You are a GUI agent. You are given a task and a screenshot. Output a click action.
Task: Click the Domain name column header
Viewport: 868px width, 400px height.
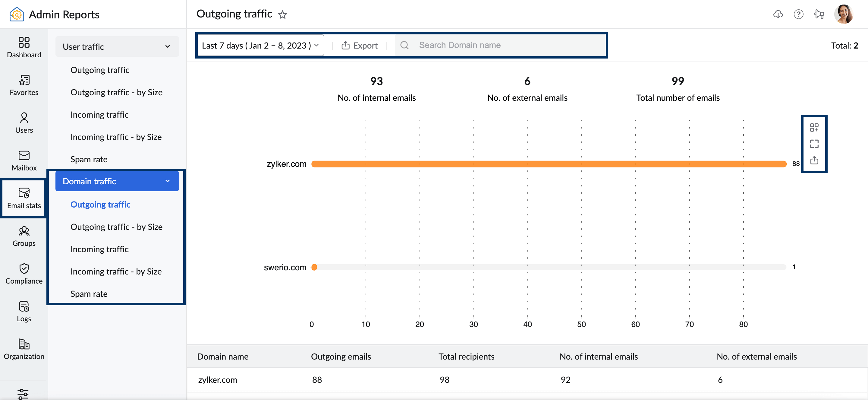223,357
